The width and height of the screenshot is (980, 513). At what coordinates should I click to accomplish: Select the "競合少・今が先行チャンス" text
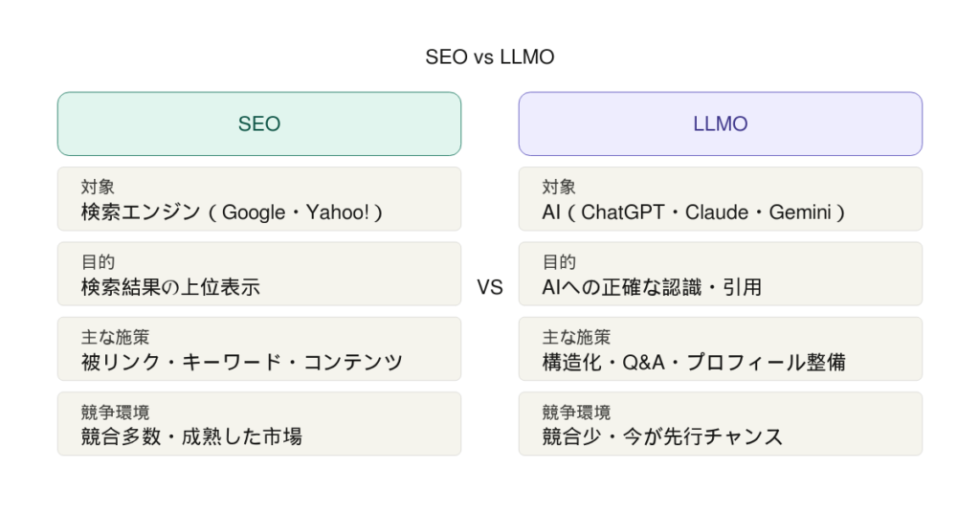tap(662, 436)
